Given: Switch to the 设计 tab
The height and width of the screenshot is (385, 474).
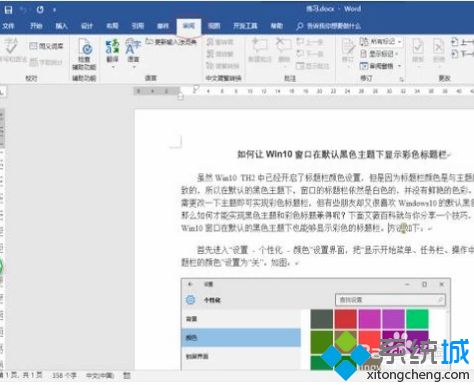Looking at the screenshot, I should point(87,26).
